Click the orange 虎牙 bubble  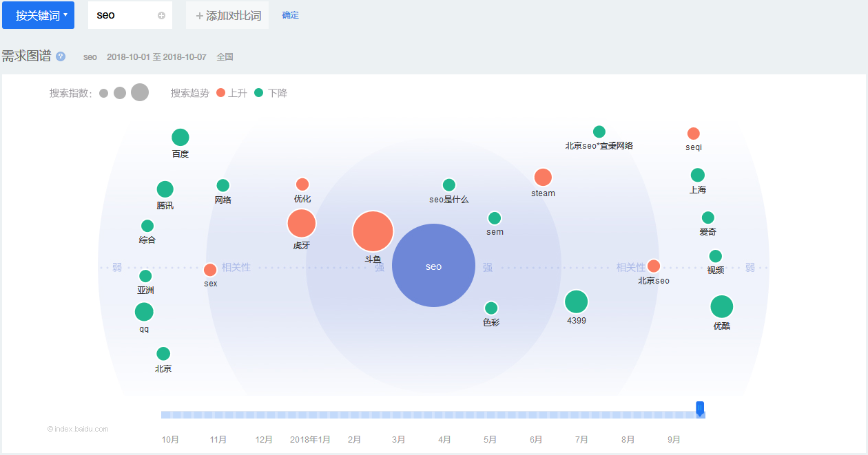[301, 224]
